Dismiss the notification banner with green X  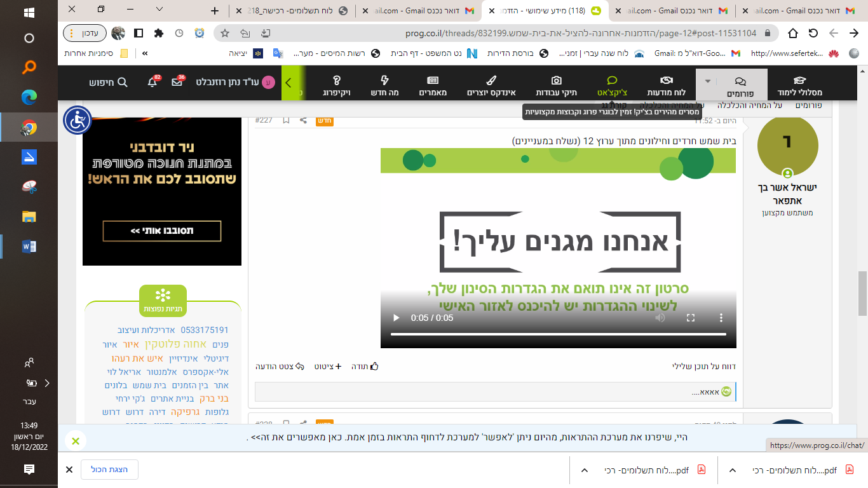point(75,440)
